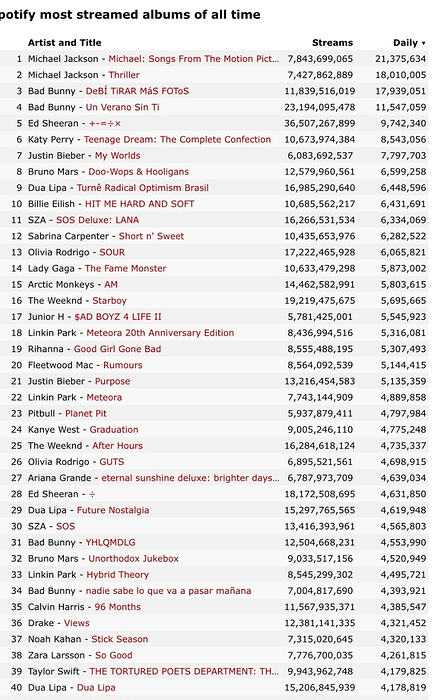This screenshot has width=440, height=700.
Task: Open The Weeknd Starboy album link
Action: point(109,300)
